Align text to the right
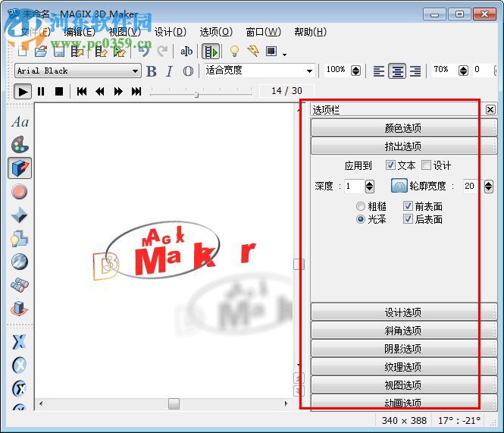This screenshot has height=433, width=504. [x=415, y=71]
